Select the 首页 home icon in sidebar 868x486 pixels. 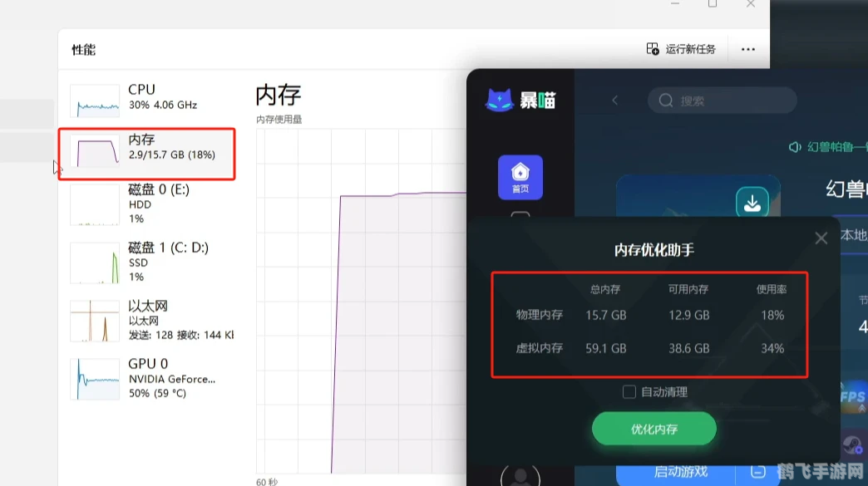click(x=520, y=177)
